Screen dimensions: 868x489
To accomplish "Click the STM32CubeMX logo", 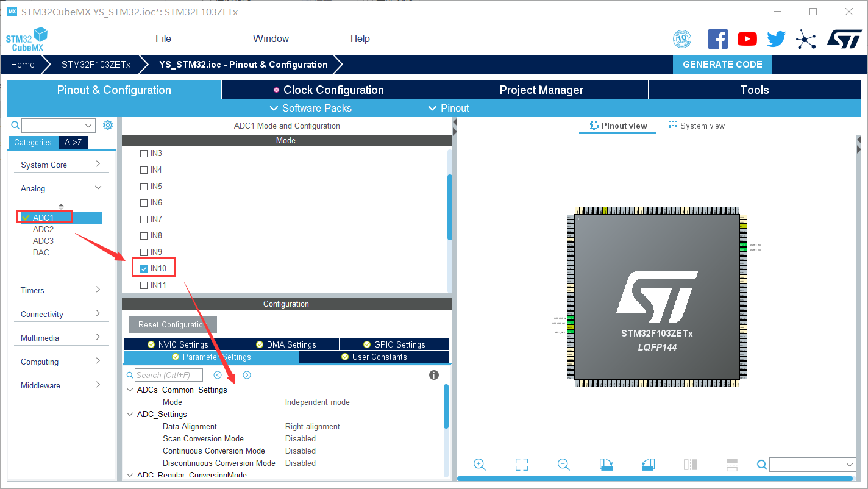I will 27,39.
